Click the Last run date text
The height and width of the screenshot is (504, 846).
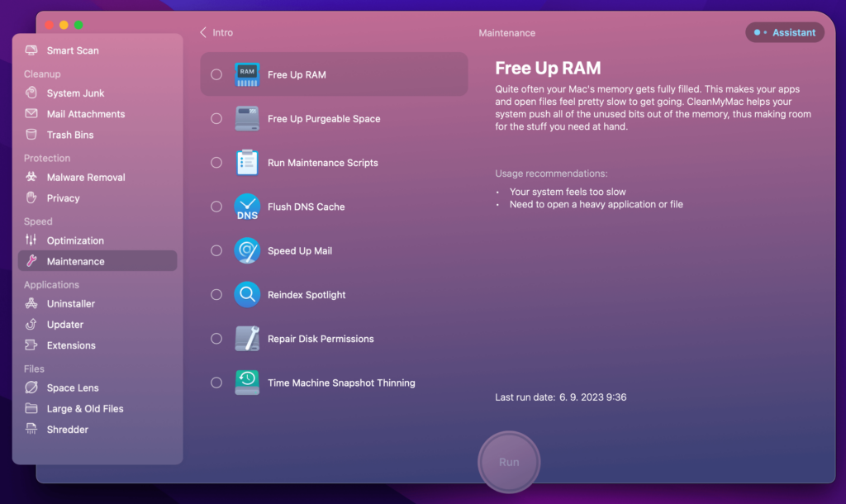click(561, 397)
